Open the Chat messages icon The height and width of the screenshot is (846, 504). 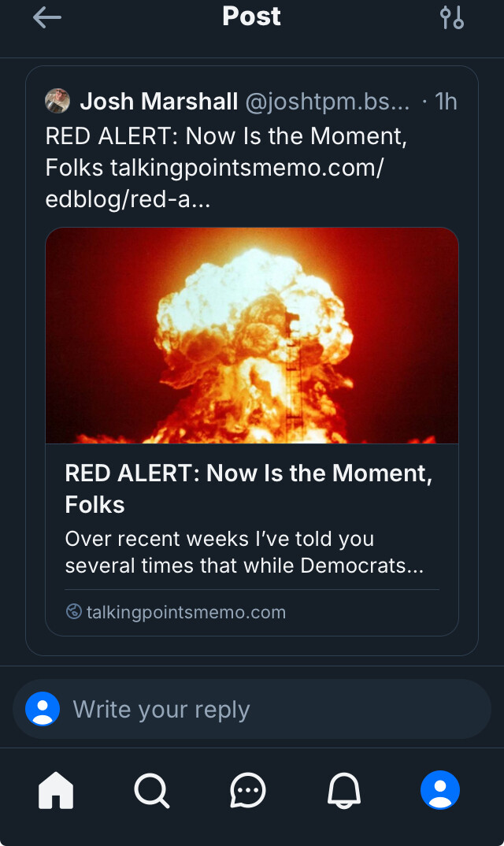pos(248,790)
